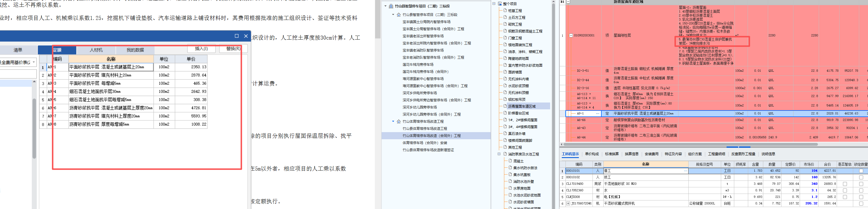The image size is (868, 209).
Task: Select quota row 沥青砂浆找平层 厚度每增减5mm
Action: coord(123,124)
